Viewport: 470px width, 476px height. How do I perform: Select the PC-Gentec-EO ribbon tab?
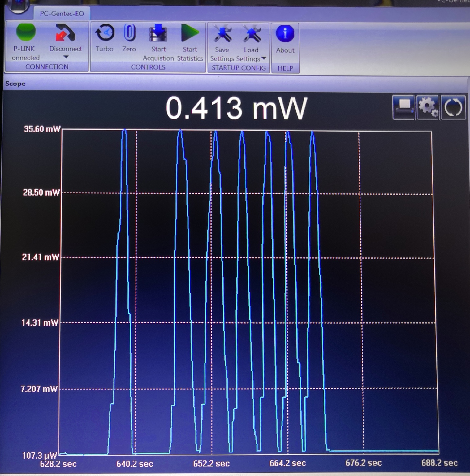point(62,14)
